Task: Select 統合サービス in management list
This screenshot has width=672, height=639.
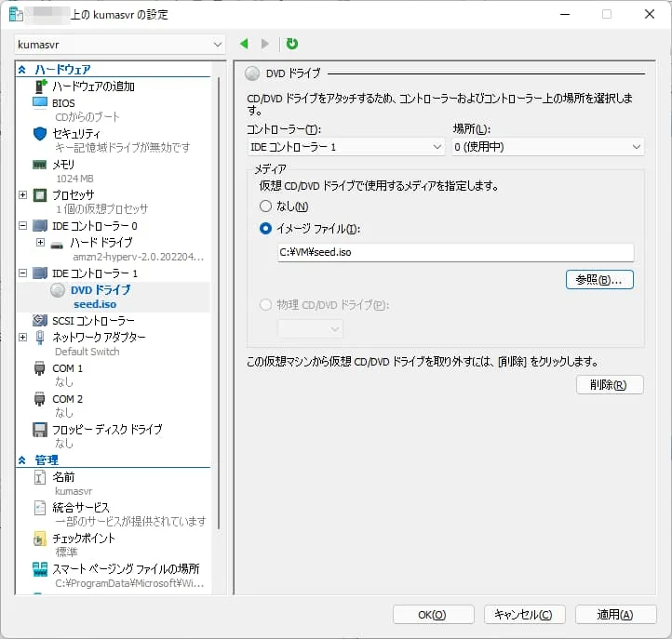Action: coord(81,508)
